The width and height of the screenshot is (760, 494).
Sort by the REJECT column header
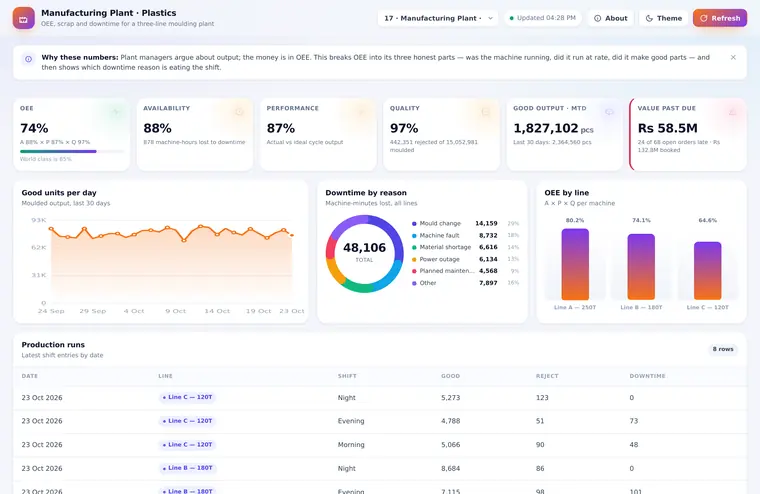point(547,376)
